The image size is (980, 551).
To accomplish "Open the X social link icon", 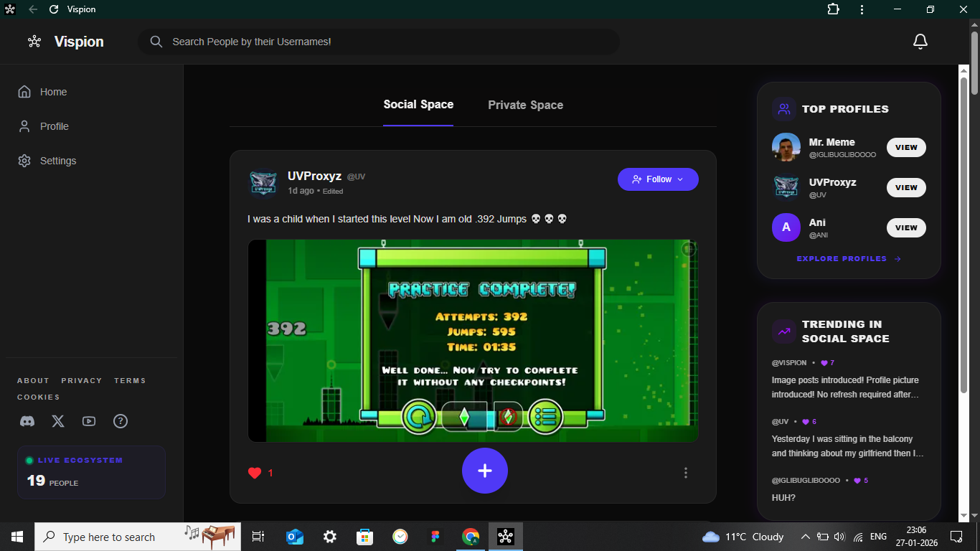I will point(58,421).
